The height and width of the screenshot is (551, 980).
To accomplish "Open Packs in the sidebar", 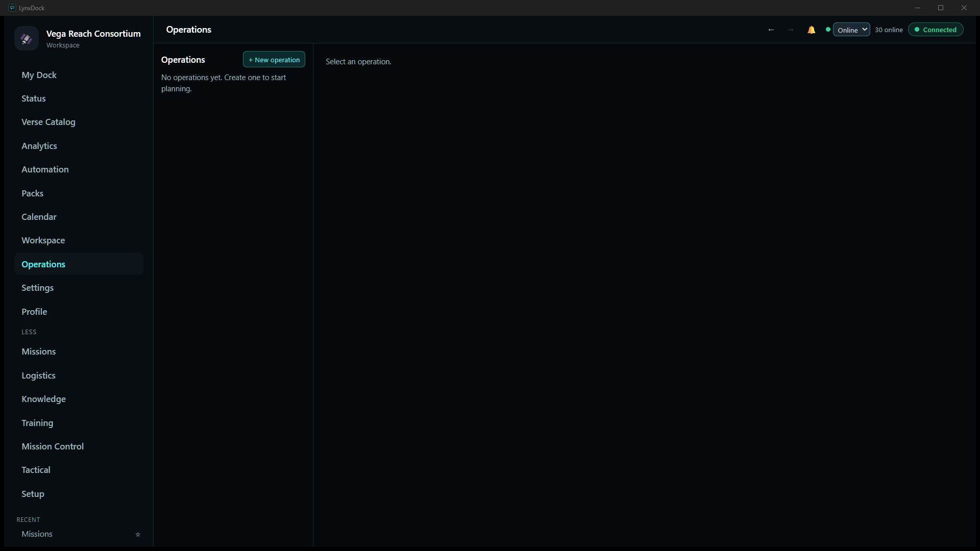I will (x=79, y=193).
